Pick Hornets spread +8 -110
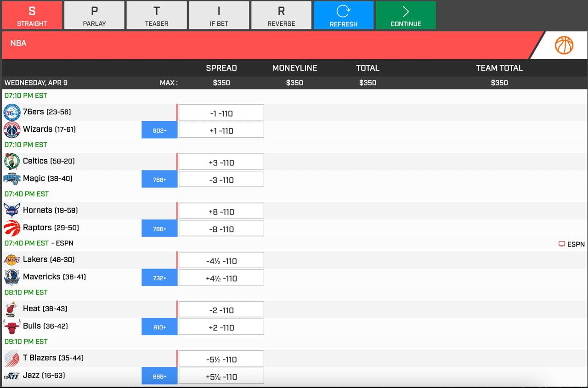The width and height of the screenshot is (588, 388). coord(221,211)
